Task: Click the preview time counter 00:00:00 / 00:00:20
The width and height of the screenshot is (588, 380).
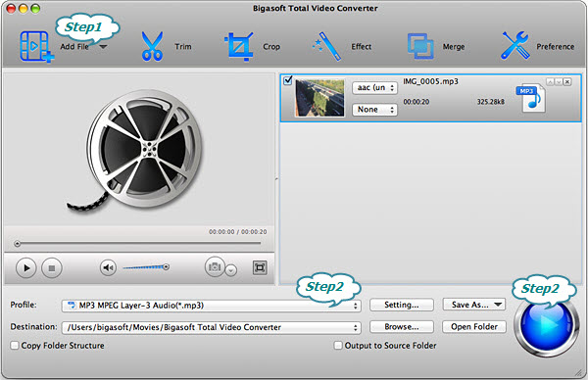Action: (238, 232)
